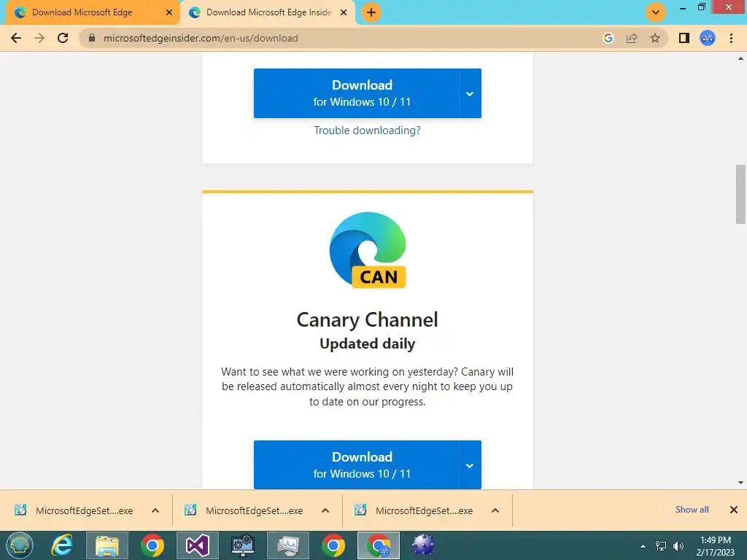The width and height of the screenshot is (747, 560).
Task: Minimize the Chrome window
Action: [683, 7]
